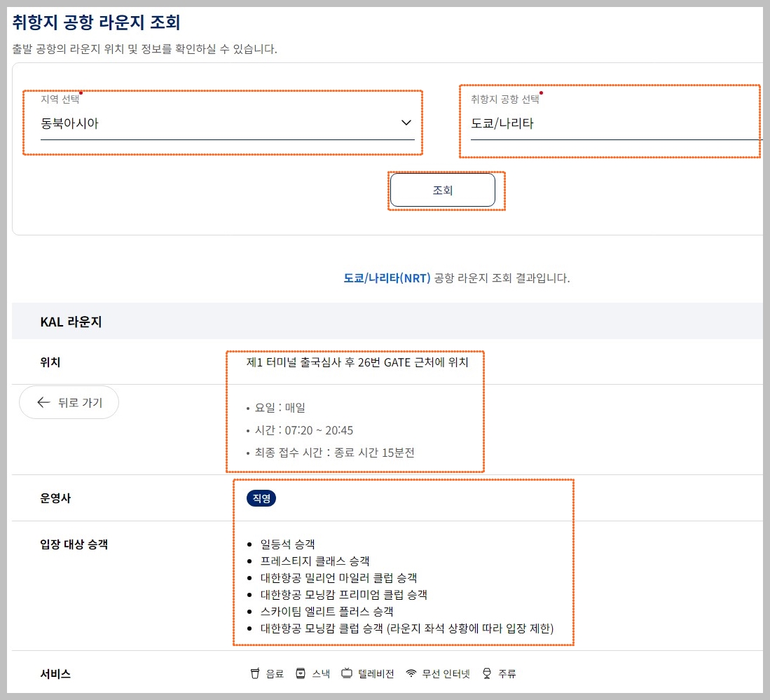The height and width of the screenshot is (700, 770).
Task: Click the 일등석 승객 list item
Action: coord(287,544)
